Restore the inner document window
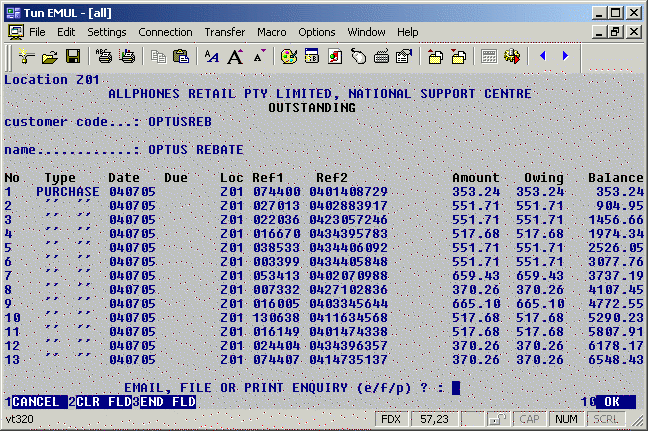648x431 pixels. tap(615, 32)
